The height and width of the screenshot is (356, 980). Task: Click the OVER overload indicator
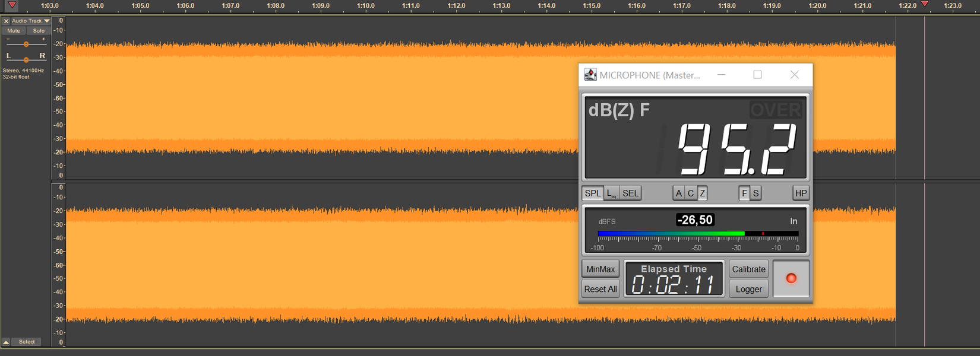coord(776,110)
